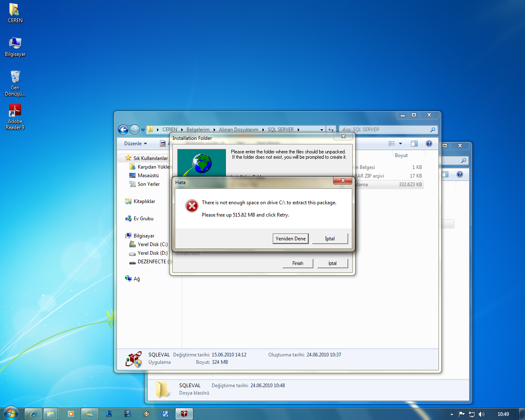Screen dimensions: 525x420
Task: Open Bilgisayar icon on desktop
Action: [x=15, y=47]
